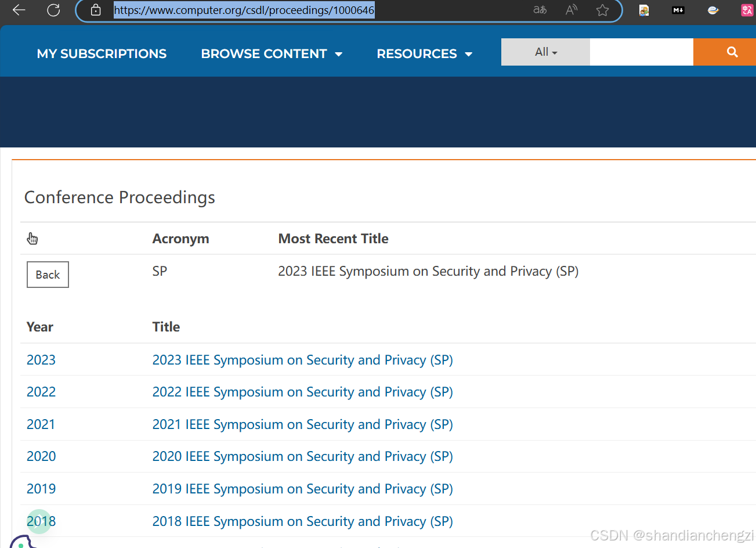756x548 pixels.
Task: Reload the current page
Action: [53, 10]
